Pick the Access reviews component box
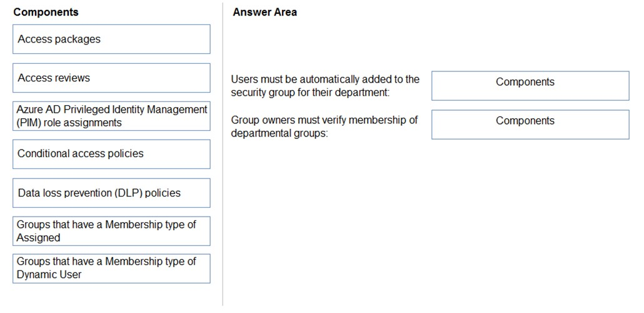Image resolution: width=644 pixels, height=313 pixels. 111,78
